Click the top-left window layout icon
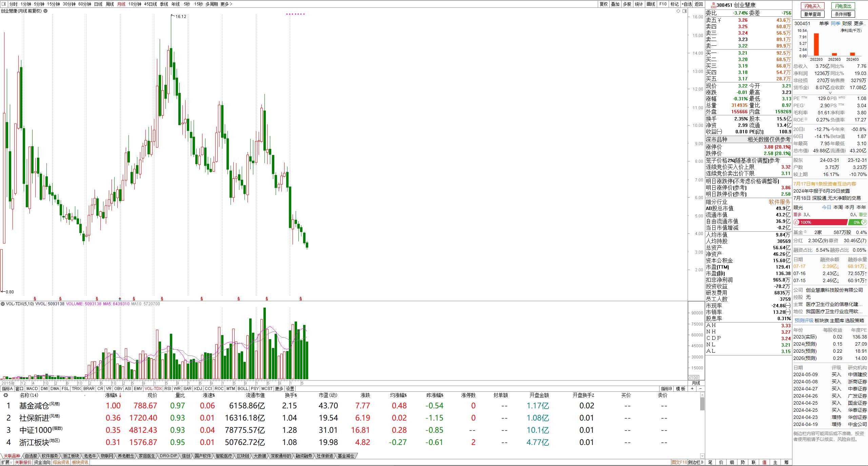 [4, 4]
